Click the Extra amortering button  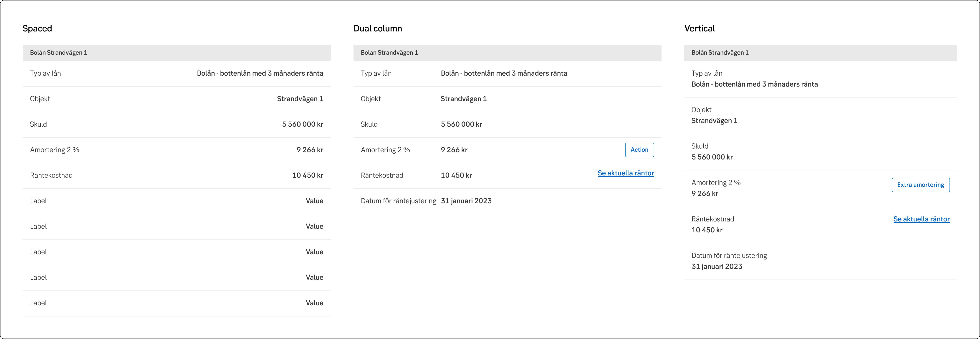(x=921, y=185)
